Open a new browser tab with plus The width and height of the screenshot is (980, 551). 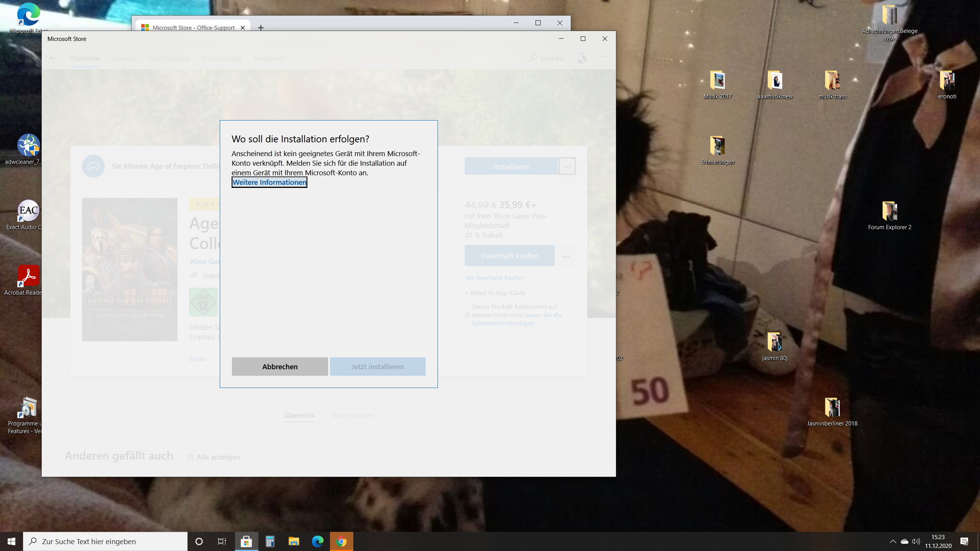point(261,28)
